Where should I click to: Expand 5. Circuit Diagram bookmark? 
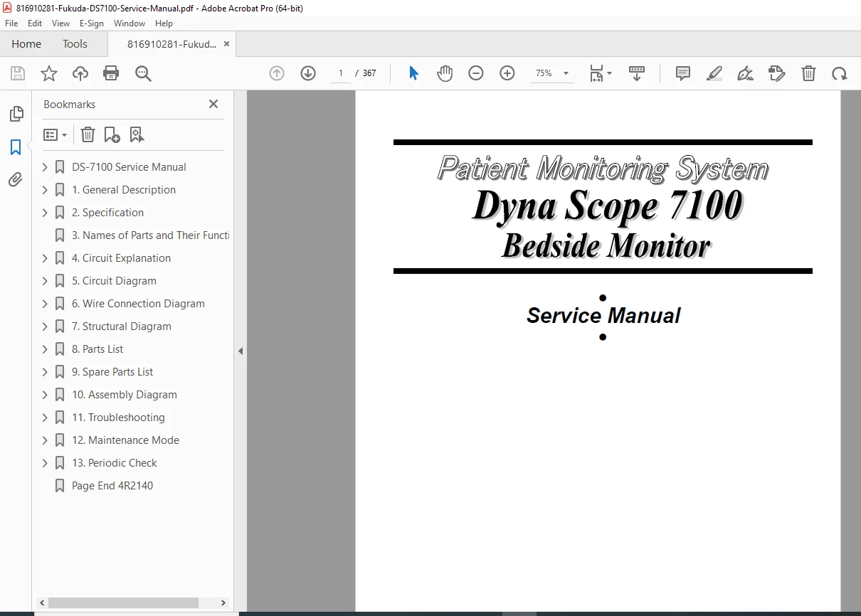coord(45,281)
